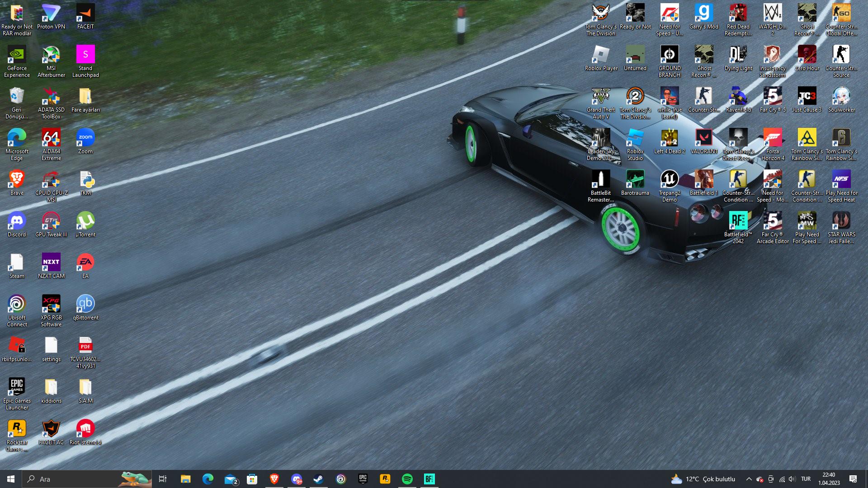This screenshot has height=488, width=868.
Task: Open the Steam icon in taskbar
Action: click(x=319, y=479)
